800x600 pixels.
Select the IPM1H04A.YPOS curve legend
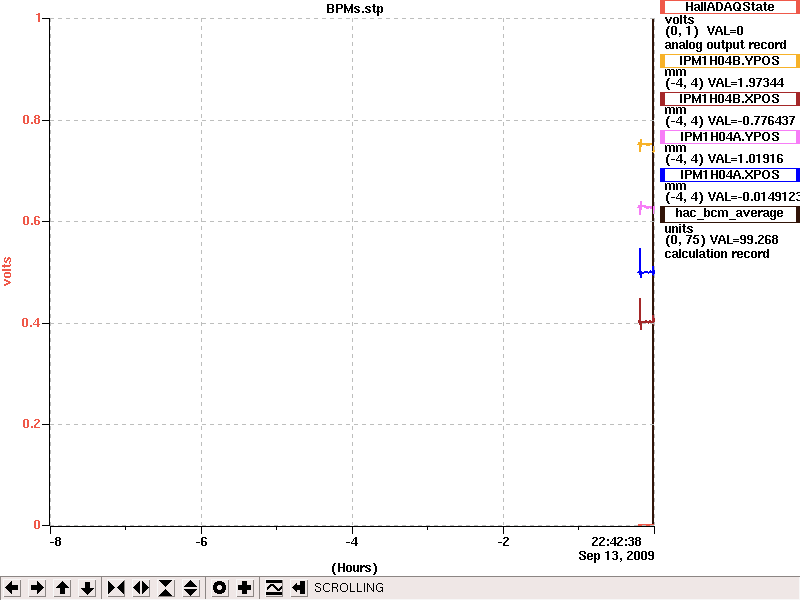tap(730, 137)
